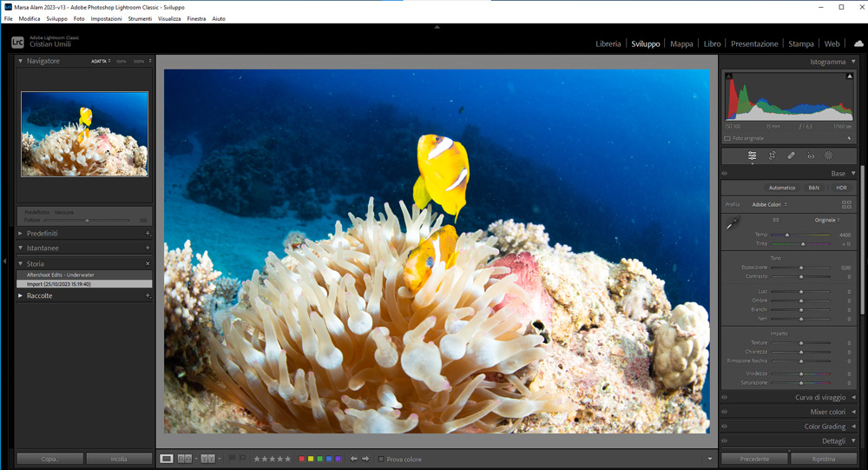Add a new preset in Predefiniti

[148, 234]
